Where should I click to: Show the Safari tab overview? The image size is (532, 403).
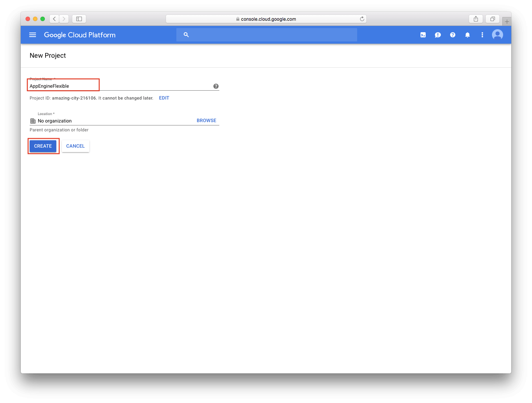point(492,19)
